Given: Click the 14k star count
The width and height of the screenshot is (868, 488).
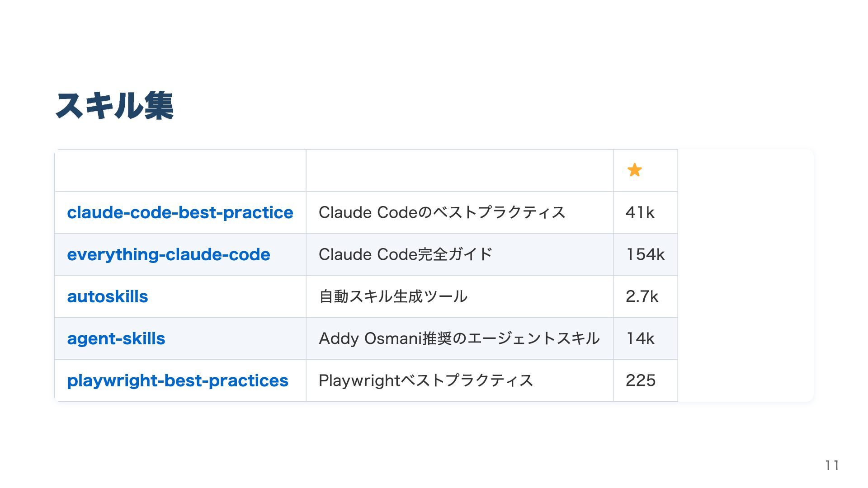Looking at the screenshot, I should click(x=640, y=338).
